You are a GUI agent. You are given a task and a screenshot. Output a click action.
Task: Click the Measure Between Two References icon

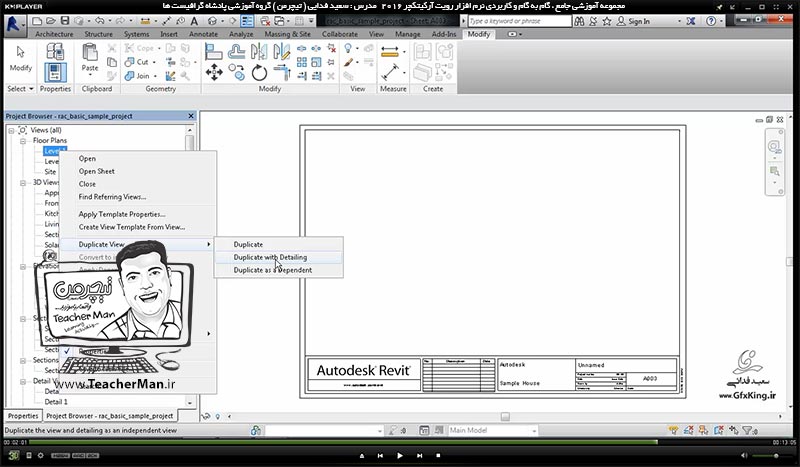pyautogui.click(x=389, y=52)
